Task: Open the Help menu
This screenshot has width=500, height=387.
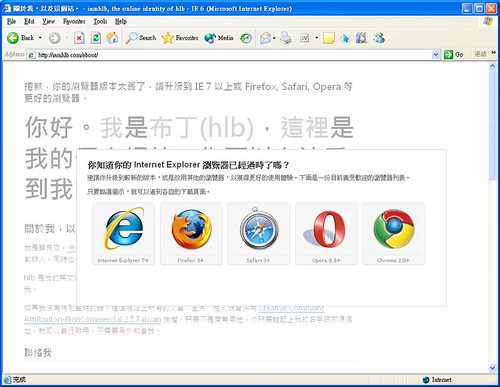Action: click(121, 22)
